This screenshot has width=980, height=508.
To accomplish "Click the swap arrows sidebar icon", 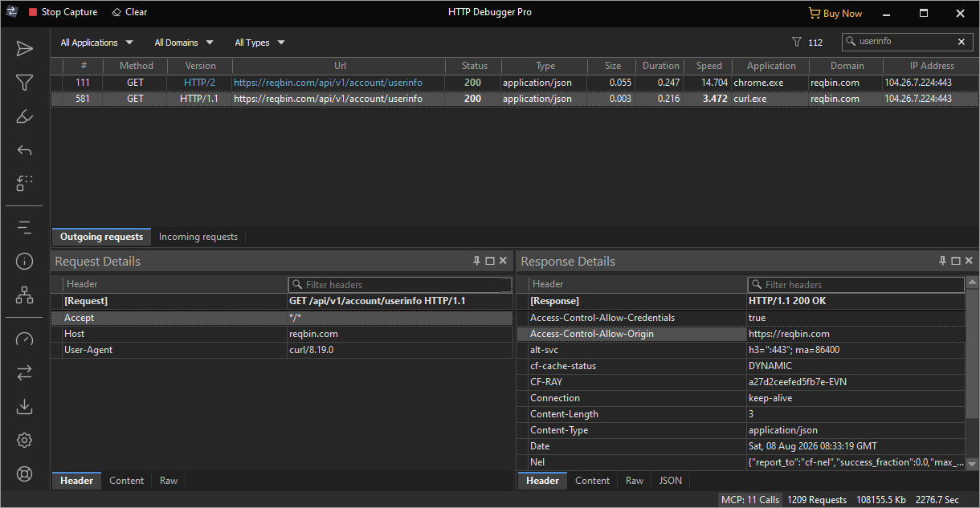I will click(x=25, y=372).
